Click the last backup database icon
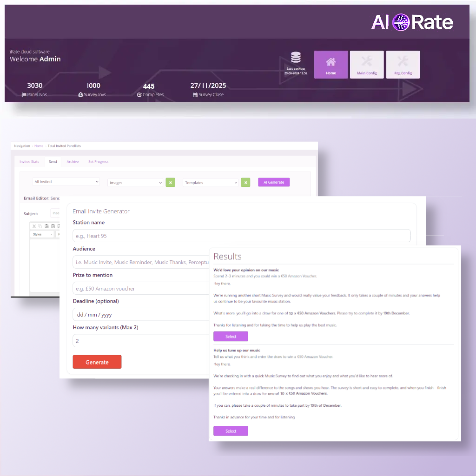Image resolution: width=476 pixels, height=476 pixels. 296,58
